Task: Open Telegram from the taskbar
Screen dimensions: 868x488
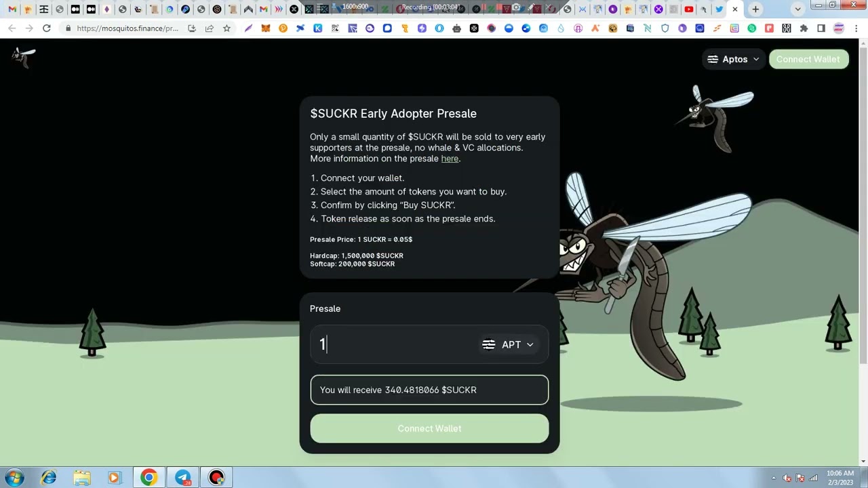Action: tap(182, 478)
